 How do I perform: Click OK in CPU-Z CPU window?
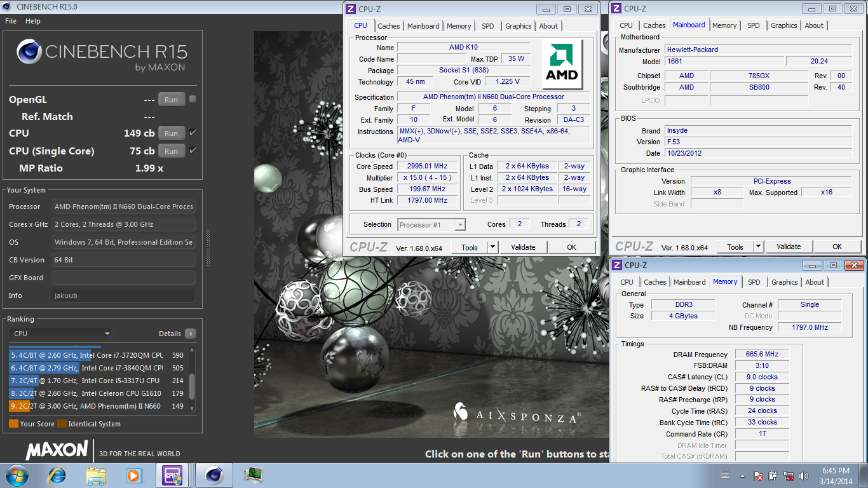571,247
